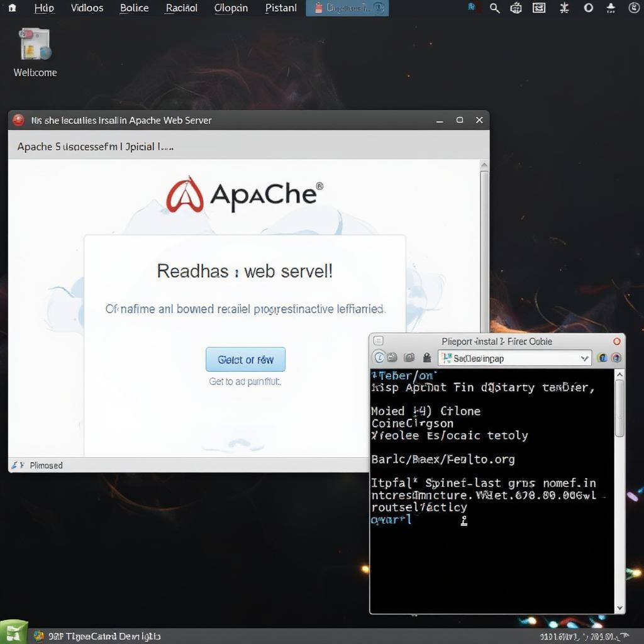
Task: Click the search magnifier icon in top panel
Action: tap(494, 8)
